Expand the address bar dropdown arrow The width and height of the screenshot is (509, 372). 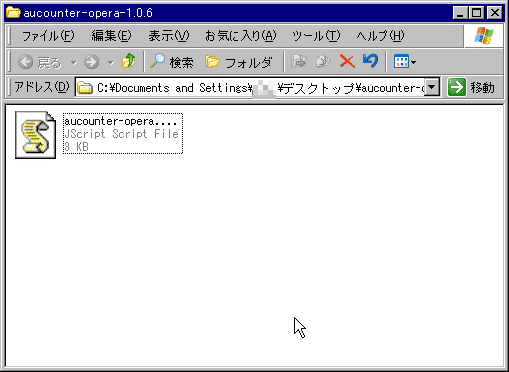(x=432, y=87)
